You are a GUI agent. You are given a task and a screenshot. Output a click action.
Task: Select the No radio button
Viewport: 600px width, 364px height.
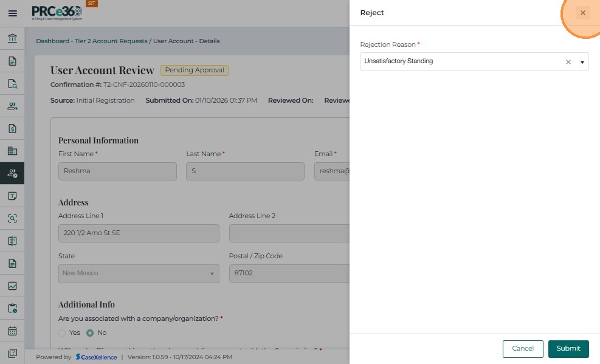click(x=90, y=333)
